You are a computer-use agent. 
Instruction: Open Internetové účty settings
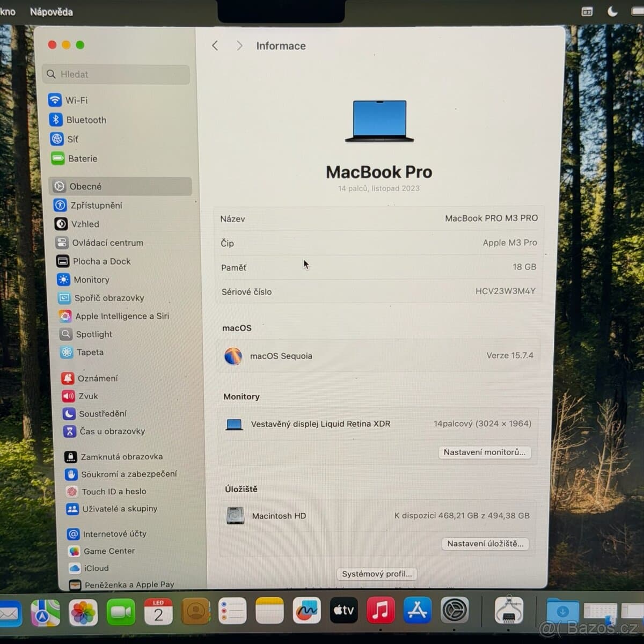pos(107,533)
